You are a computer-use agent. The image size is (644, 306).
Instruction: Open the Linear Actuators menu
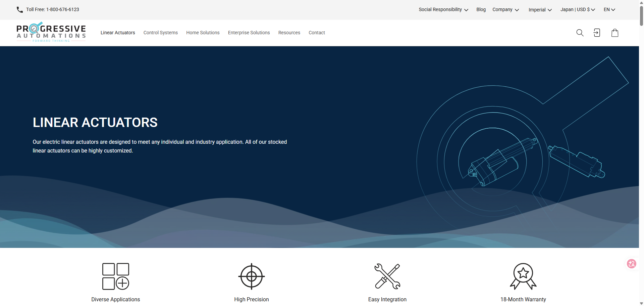118,33
